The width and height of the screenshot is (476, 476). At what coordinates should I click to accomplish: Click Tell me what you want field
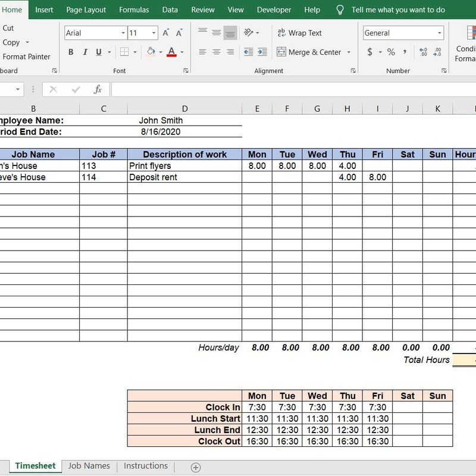click(x=398, y=10)
